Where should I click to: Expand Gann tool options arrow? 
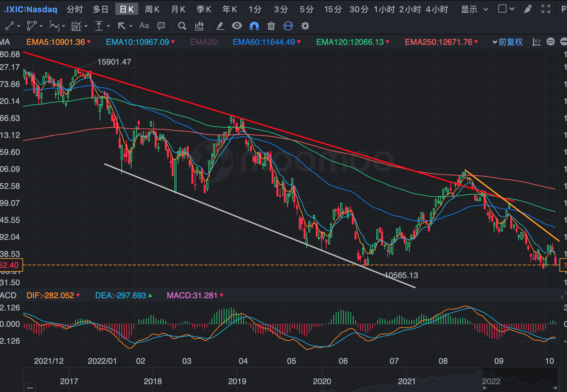click(x=86, y=26)
